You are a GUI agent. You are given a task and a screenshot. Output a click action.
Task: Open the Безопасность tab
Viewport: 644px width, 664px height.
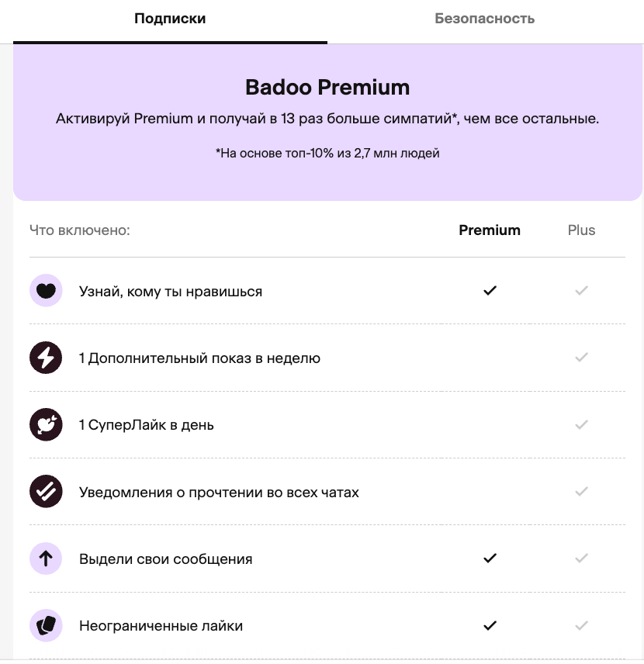tap(484, 19)
